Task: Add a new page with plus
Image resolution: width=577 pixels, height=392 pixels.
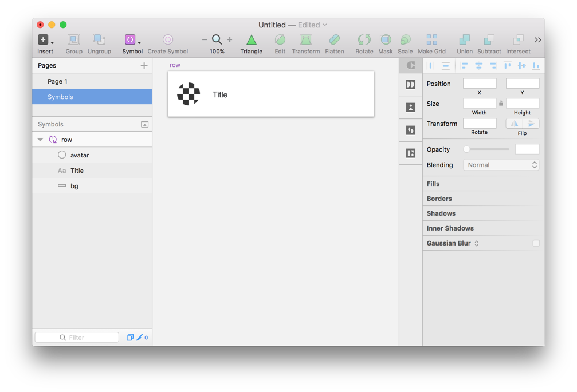Action: [144, 65]
